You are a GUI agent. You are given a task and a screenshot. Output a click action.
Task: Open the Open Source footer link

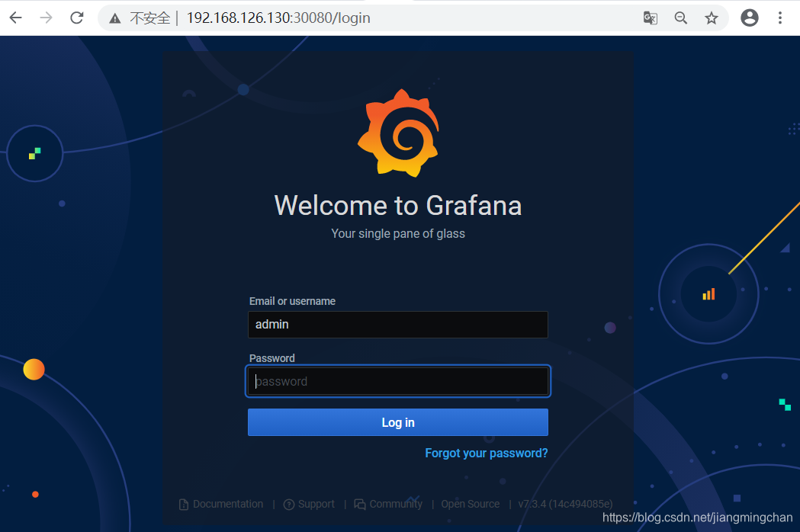click(x=471, y=504)
